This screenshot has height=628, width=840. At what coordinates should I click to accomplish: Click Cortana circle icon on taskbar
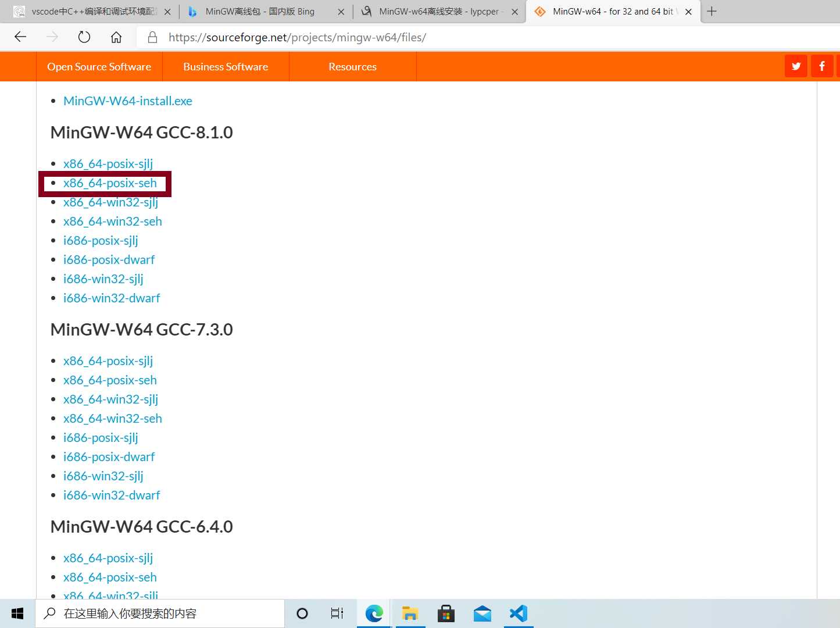[302, 613]
